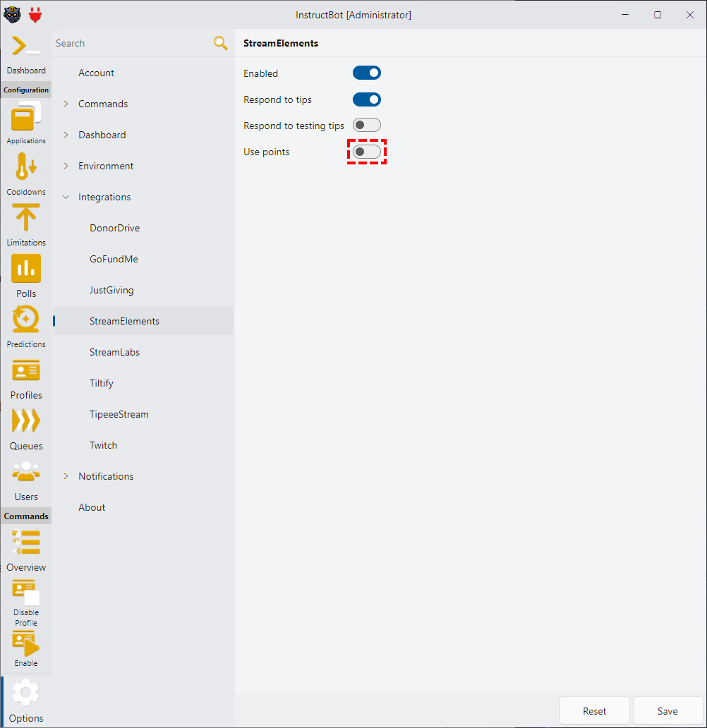The width and height of the screenshot is (707, 728).
Task: Click the Dashboard tree label in options
Action: 102,135
